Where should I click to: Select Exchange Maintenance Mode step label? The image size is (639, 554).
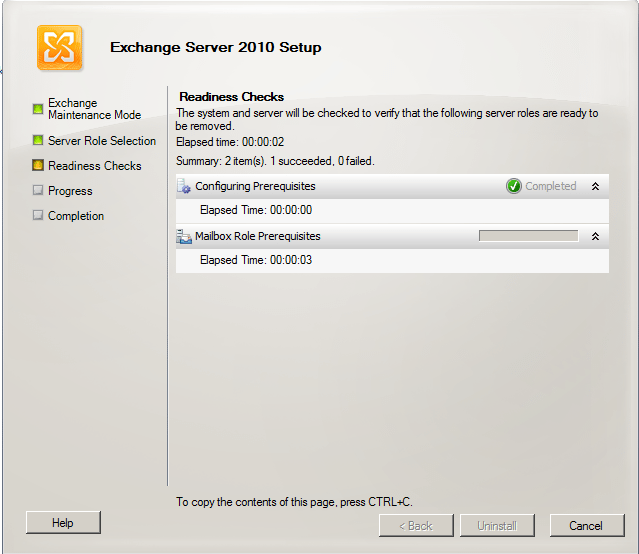[x=95, y=109]
